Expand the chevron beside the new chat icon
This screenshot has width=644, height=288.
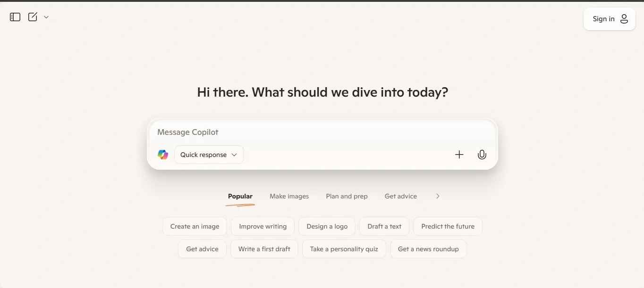pyautogui.click(x=46, y=17)
